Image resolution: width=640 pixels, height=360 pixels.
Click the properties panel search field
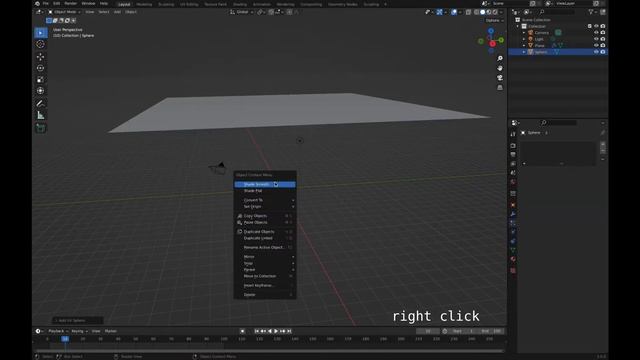[x=558, y=122]
